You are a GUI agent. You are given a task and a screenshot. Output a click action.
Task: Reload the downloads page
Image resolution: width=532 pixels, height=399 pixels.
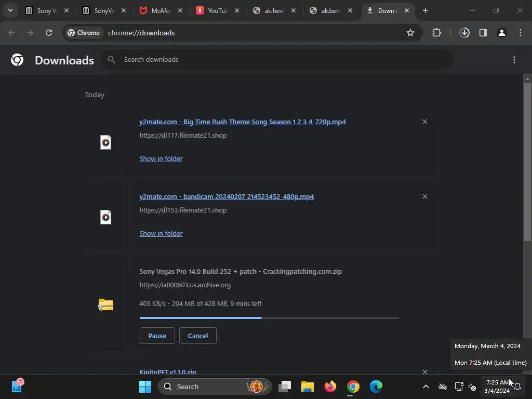coord(49,33)
